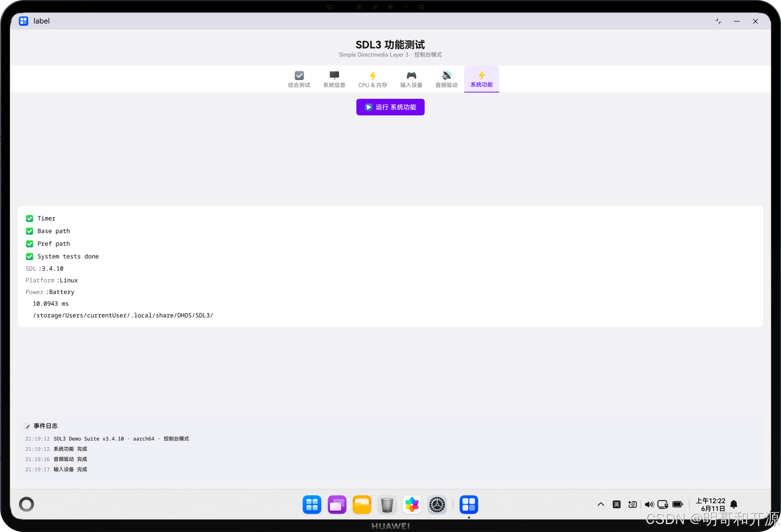Click the 'Simple Directmedia Layer 3' subtitle
Screen dimensions: 781x532
(x=373, y=55)
